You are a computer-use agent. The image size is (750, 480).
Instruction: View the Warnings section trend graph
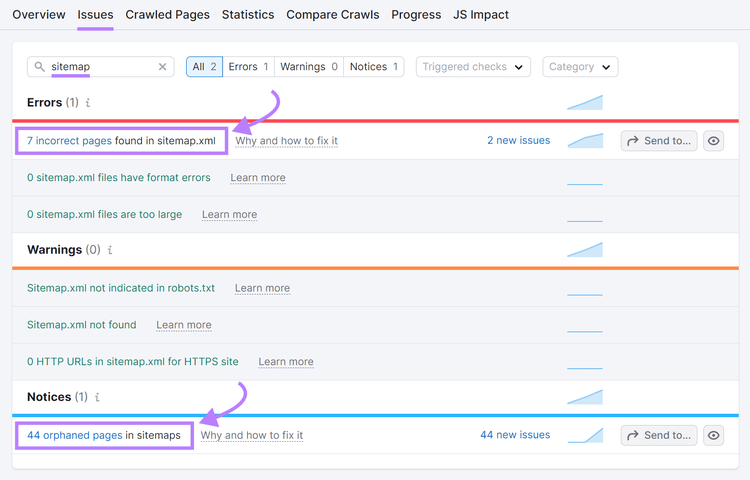pos(585,250)
